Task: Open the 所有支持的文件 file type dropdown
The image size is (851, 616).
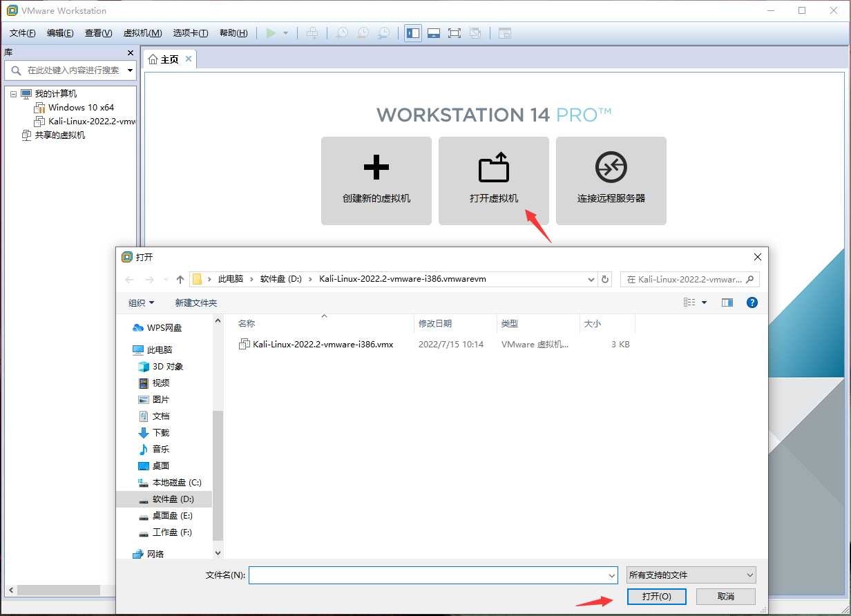Action: click(691, 575)
